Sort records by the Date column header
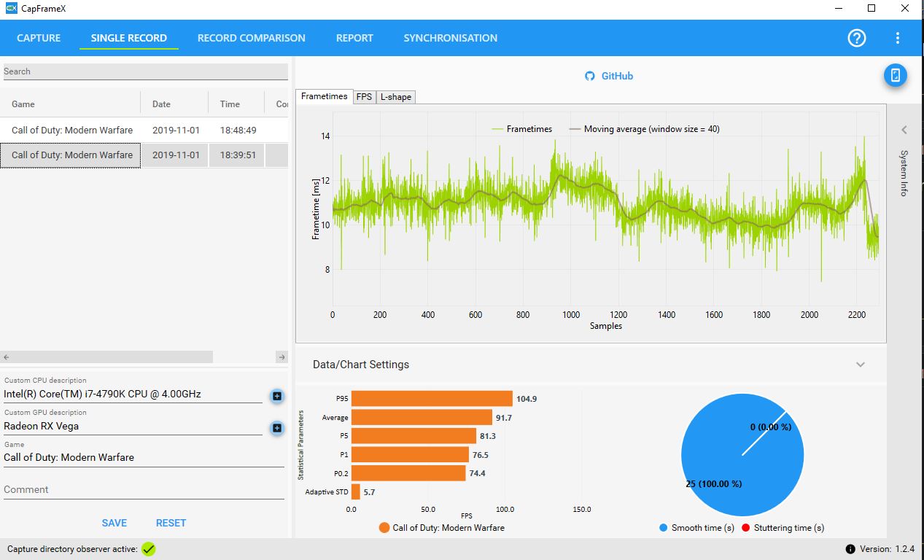This screenshot has height=560, width=924. click(x=175, y=104)
